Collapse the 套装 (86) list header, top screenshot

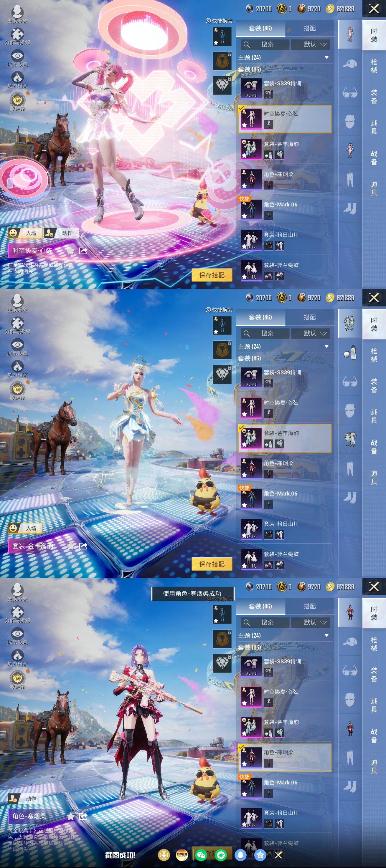(x=250, y=69)
